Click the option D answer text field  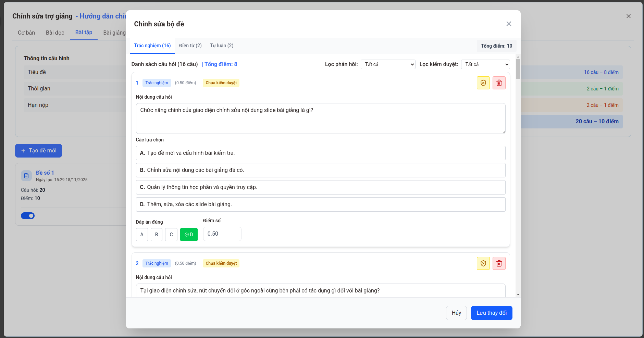point(320,204)
